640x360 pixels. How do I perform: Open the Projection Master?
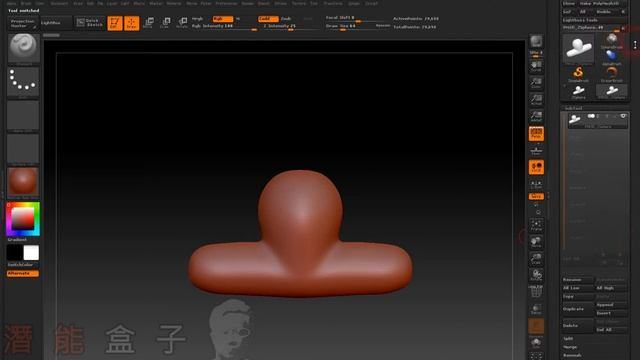tap(23, 23)
